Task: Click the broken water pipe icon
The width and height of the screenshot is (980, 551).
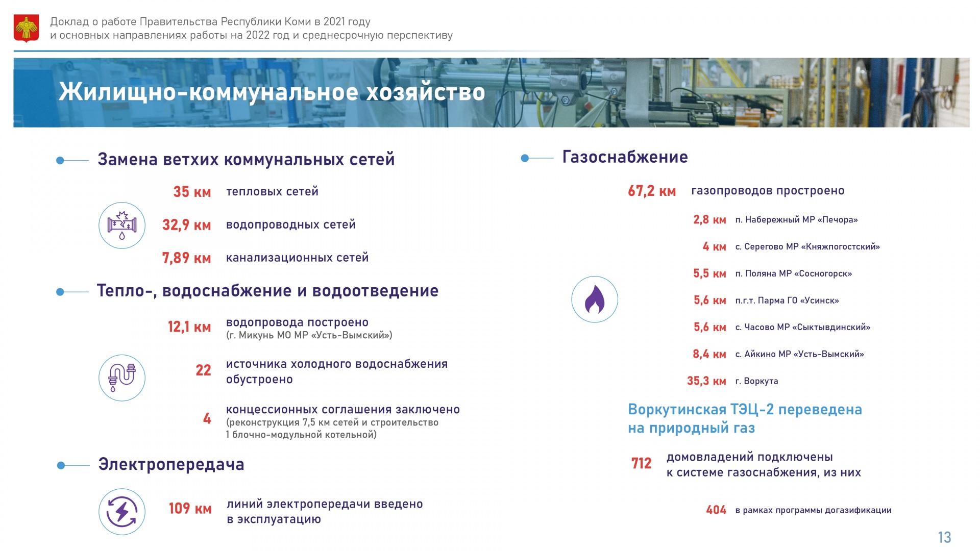Action: (x=122, y=226)
